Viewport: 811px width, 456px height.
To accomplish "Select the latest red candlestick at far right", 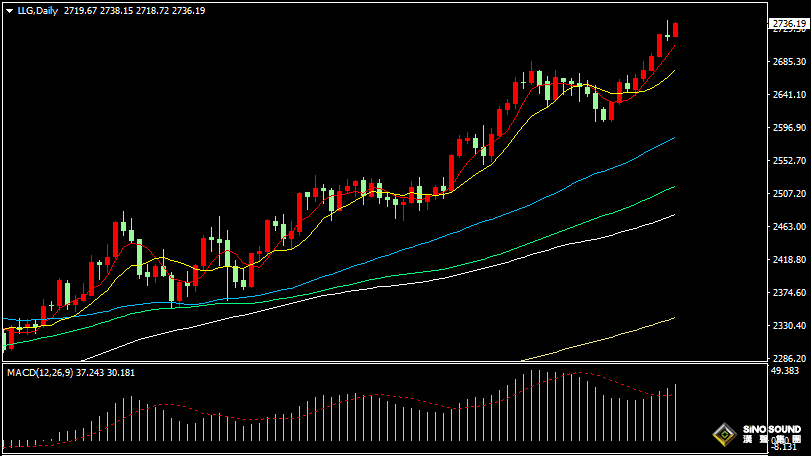I will click(x=676, y=30).
